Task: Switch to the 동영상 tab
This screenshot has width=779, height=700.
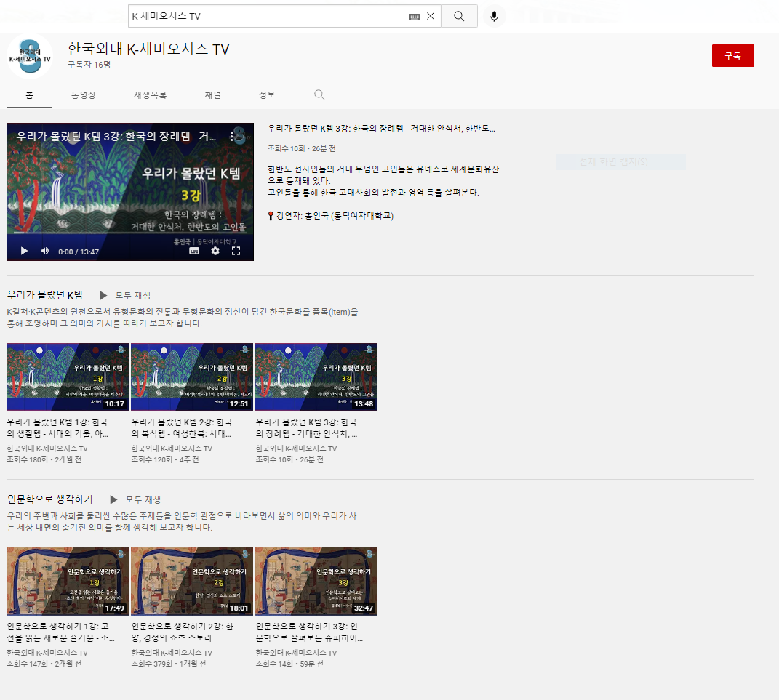Action: [84, 94]
